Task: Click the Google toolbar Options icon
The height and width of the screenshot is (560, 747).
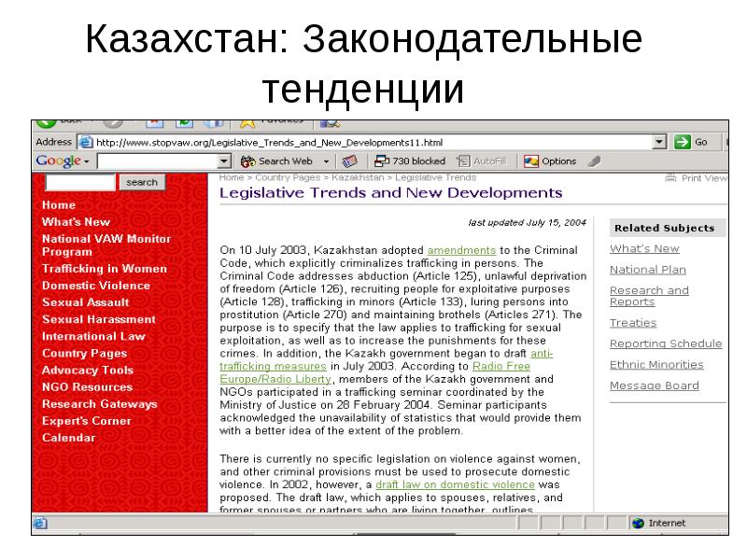Action: pos(530,161)
